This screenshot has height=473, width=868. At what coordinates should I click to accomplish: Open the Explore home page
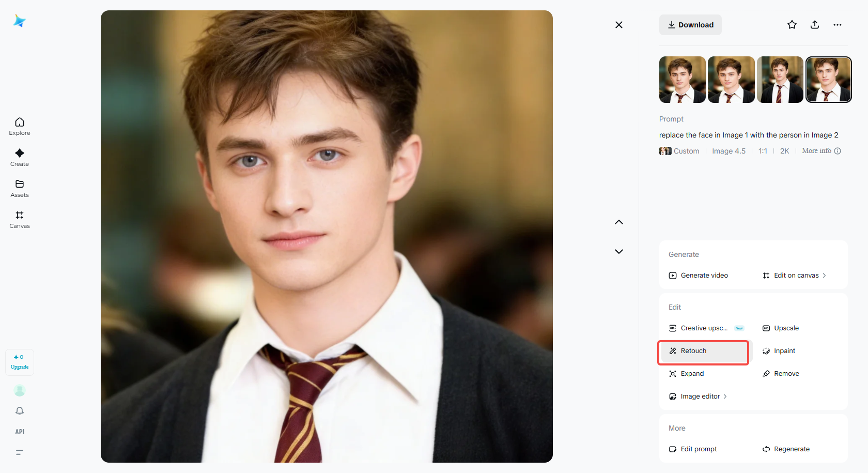[20, 126]
